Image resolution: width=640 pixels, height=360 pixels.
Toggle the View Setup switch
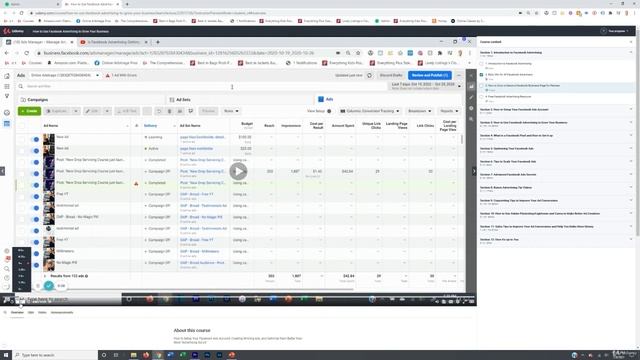coord(329,111)
